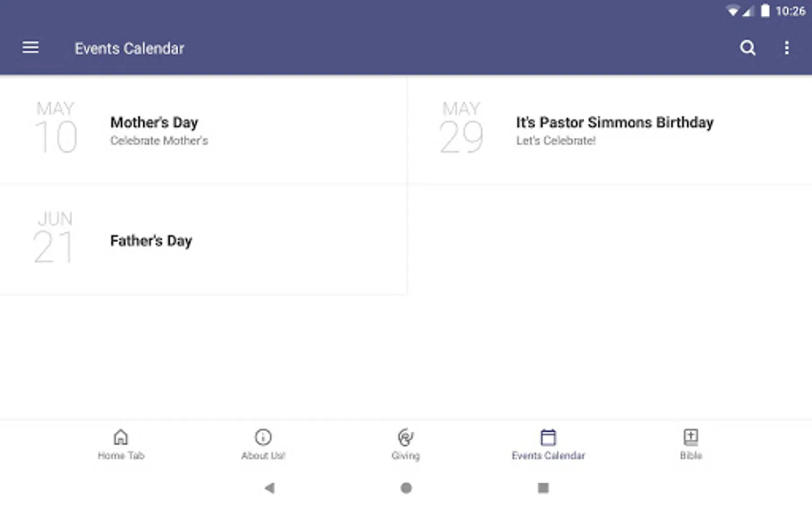Tap the Bible book icon

click(691, 437)
